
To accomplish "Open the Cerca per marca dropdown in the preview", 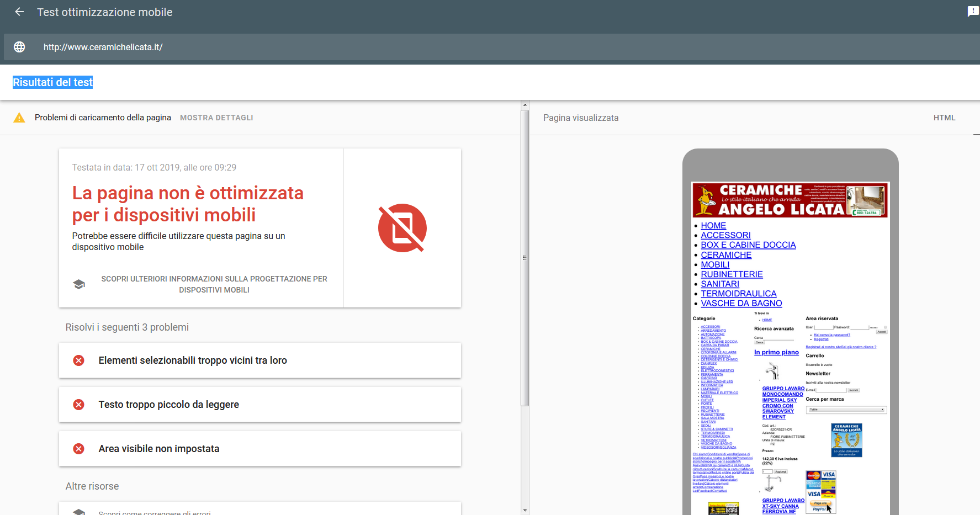I will (x=846, y=410).
